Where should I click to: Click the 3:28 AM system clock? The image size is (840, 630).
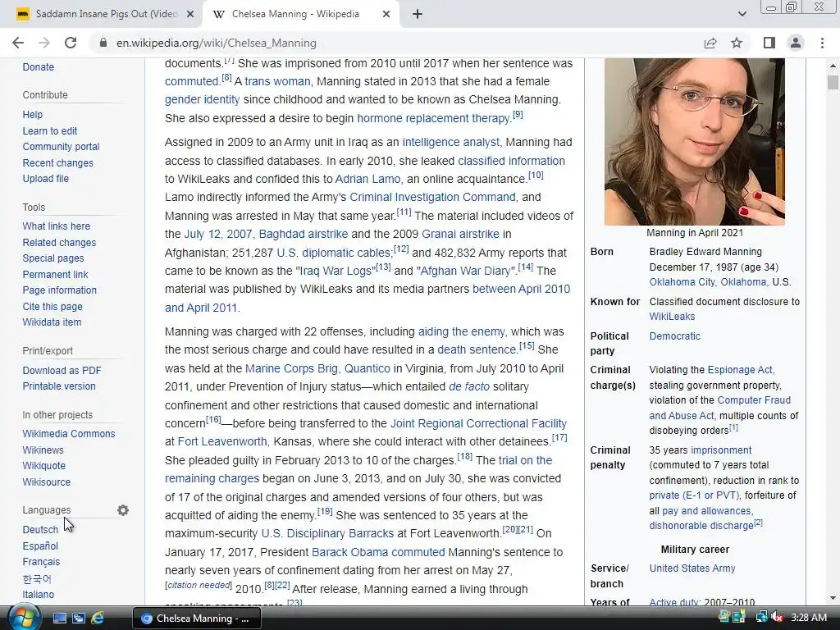point(808,618)
